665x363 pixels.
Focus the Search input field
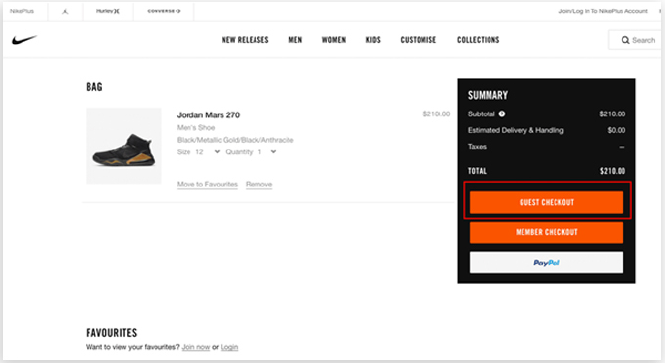coord(636,40)
